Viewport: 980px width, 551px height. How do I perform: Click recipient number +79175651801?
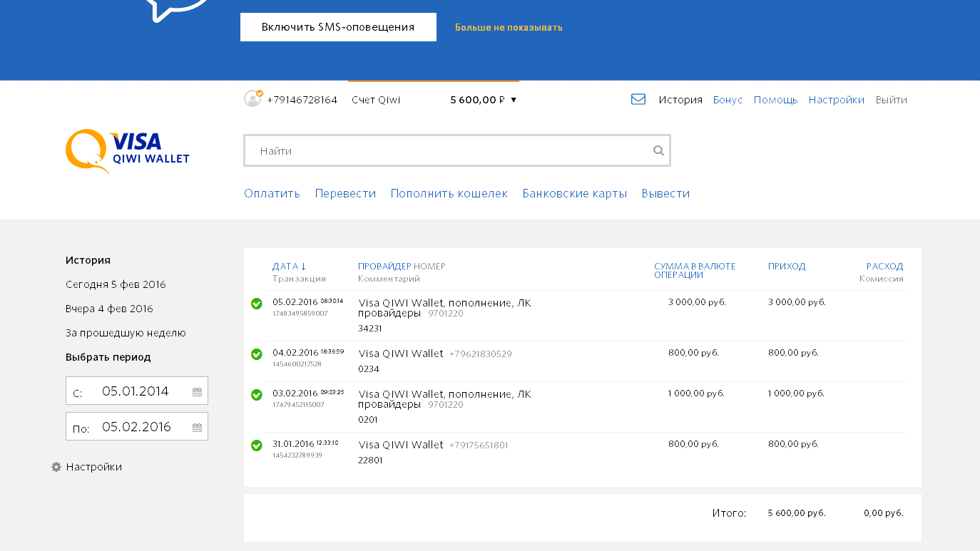[x=479, y=446]
